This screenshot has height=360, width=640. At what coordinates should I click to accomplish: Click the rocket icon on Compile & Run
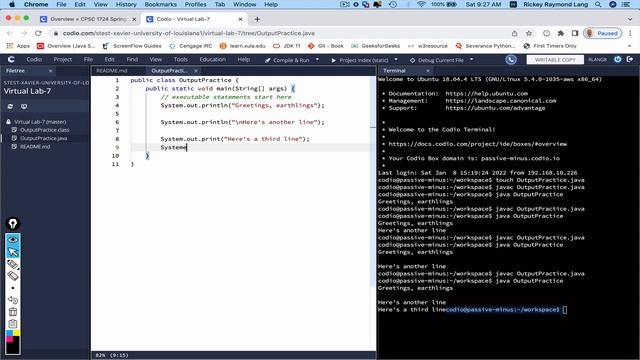point(268,60)
